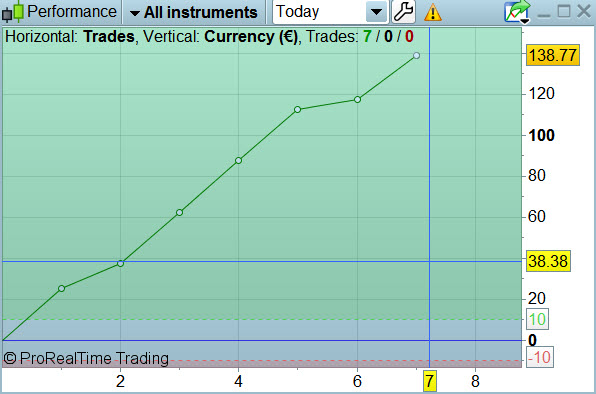
Task: Click the small dropdown arrow under export icon
Action: (x=525, y=21)
